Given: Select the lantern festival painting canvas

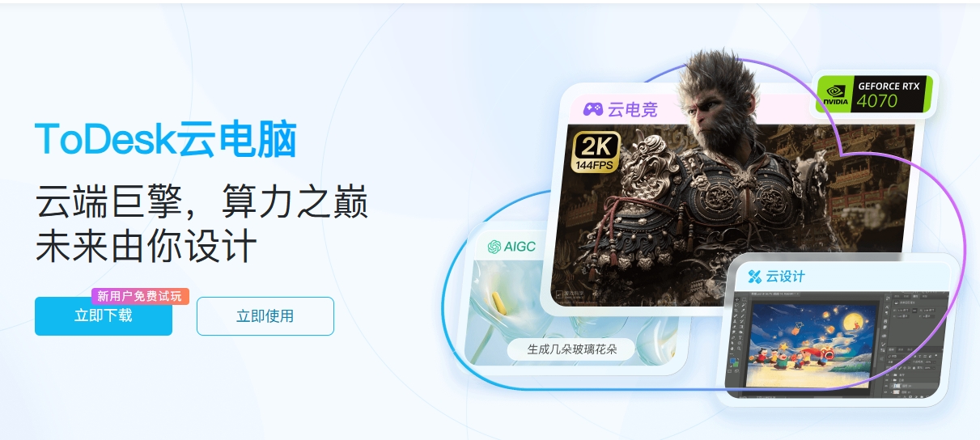Looking at the screenshot, I should coord(812,345).
